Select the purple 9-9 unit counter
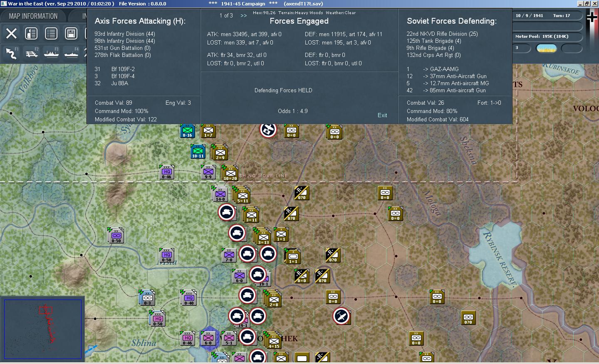599x364 pixels. coord(208,172)
